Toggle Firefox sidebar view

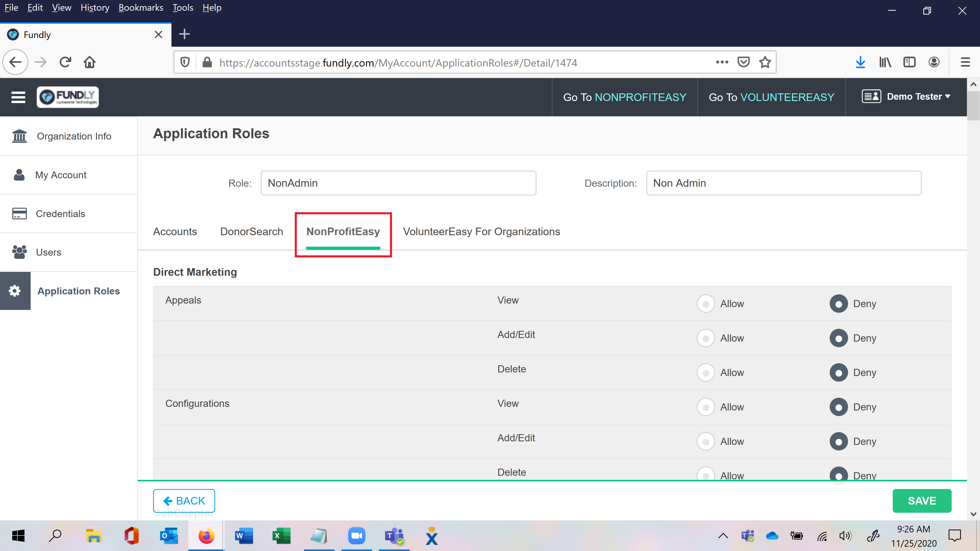[x=909, y=62]
